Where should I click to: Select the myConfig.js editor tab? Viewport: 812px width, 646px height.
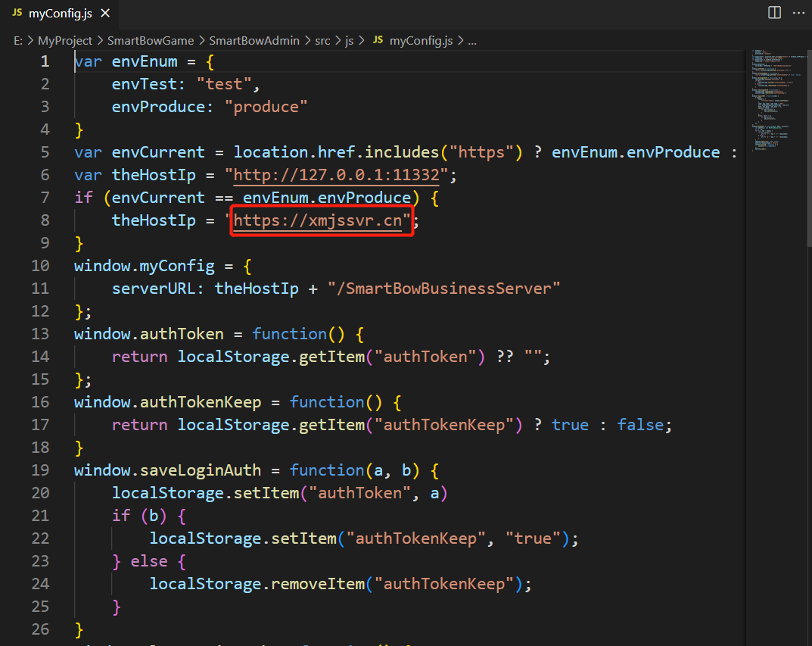point(59,14)
